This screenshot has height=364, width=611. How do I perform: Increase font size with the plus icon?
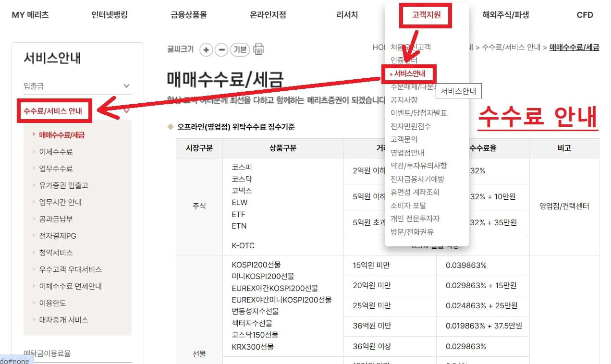[206, 49]
